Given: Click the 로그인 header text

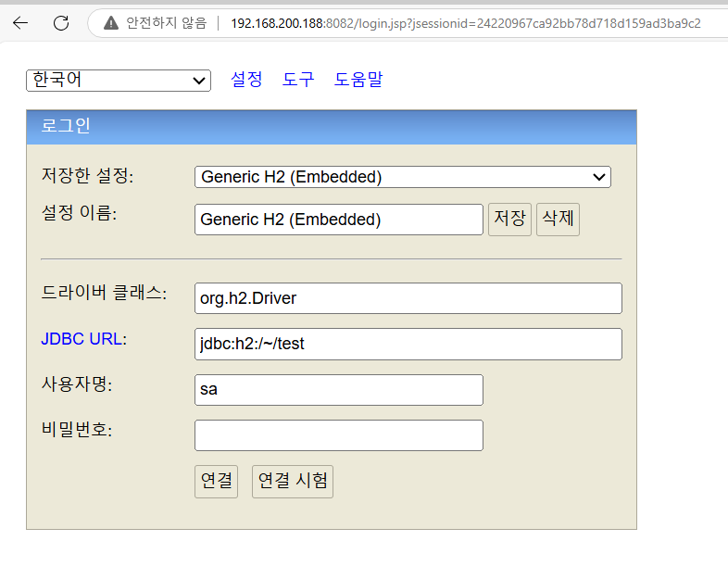Looking at the screenshot, I should 66,126.
